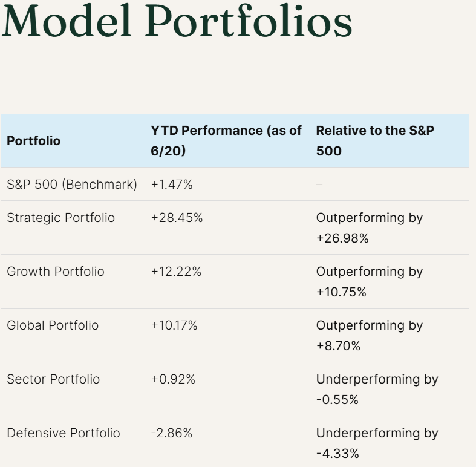476x467 pixels.
Task: Click the +1.47% benchmark performance value
Action: pos(172,185)
